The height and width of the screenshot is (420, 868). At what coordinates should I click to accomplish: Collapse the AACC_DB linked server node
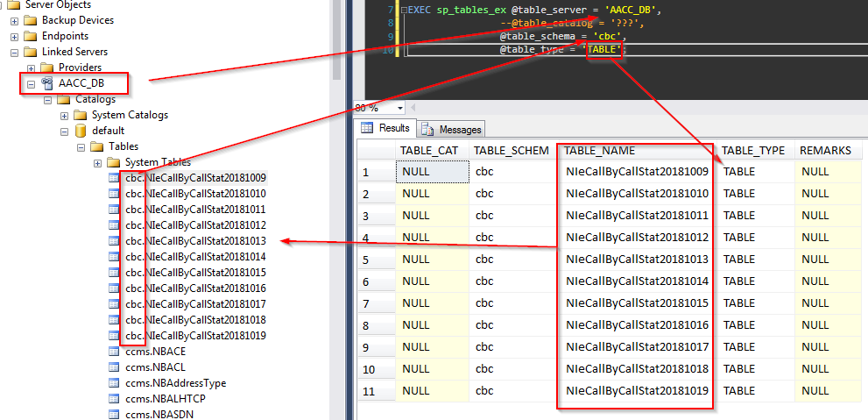pos(31,84)
